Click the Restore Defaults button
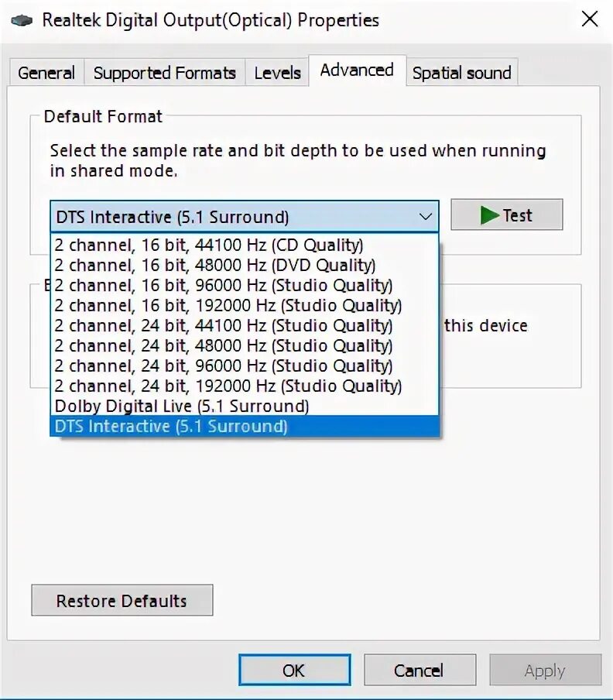The width and height of the screenshot is (613, 700). (x=122, y=600)
